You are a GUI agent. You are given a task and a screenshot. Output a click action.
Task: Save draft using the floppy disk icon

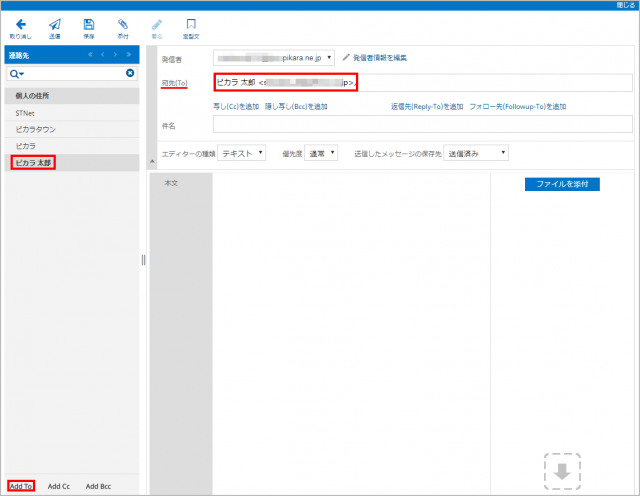[89, 24]
